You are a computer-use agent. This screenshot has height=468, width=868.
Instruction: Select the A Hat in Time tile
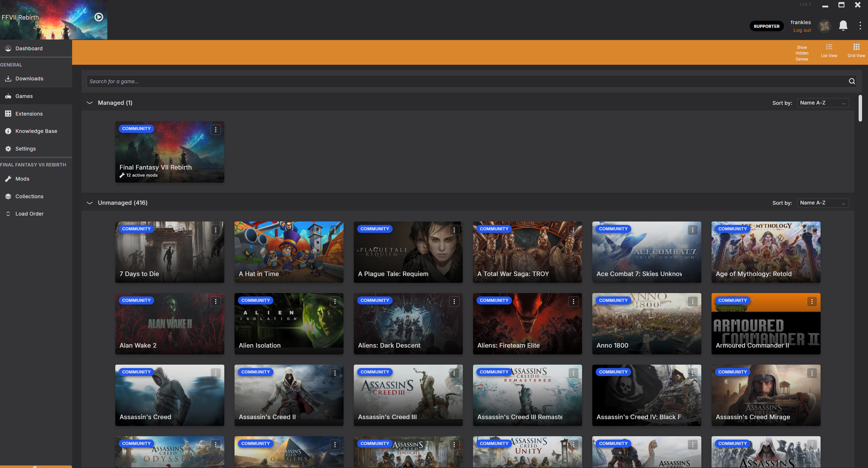(x=289, y=252)
